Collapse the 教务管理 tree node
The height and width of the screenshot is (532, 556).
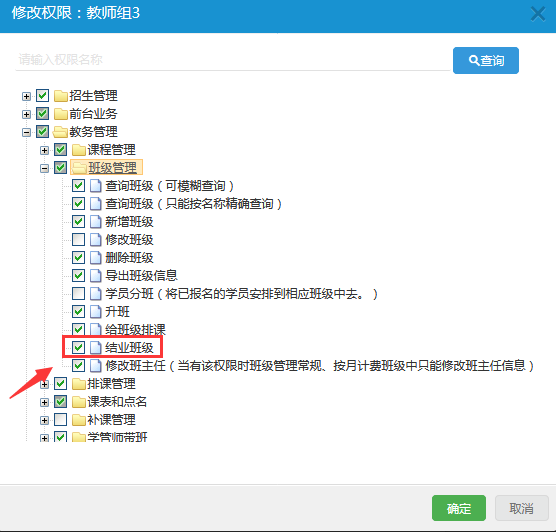click(26, 132)
